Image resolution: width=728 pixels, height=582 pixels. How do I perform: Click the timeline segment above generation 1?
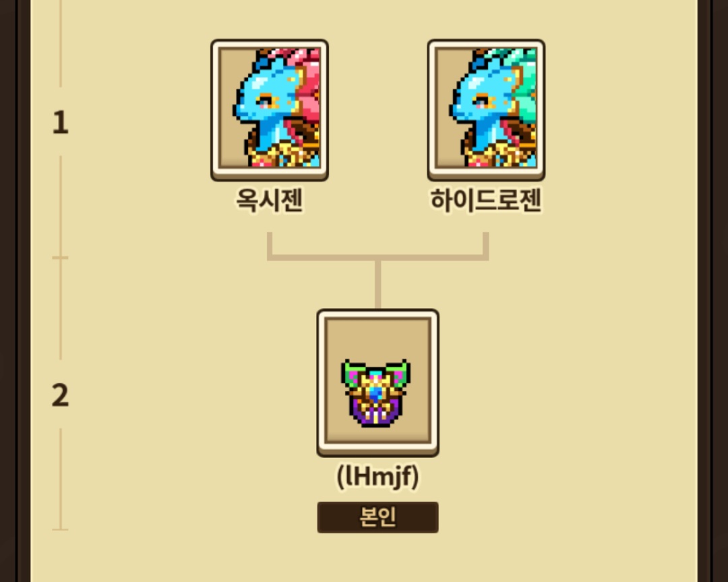[61, 43]
